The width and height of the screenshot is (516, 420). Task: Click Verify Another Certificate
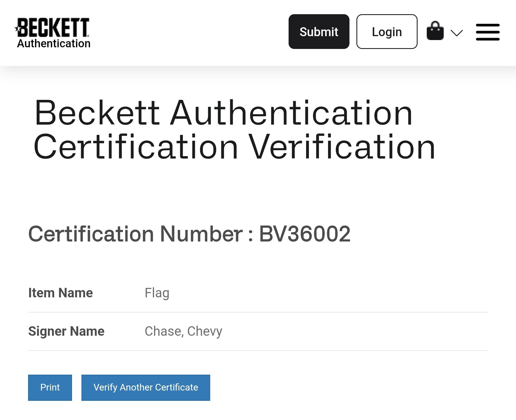pos(146,387)
